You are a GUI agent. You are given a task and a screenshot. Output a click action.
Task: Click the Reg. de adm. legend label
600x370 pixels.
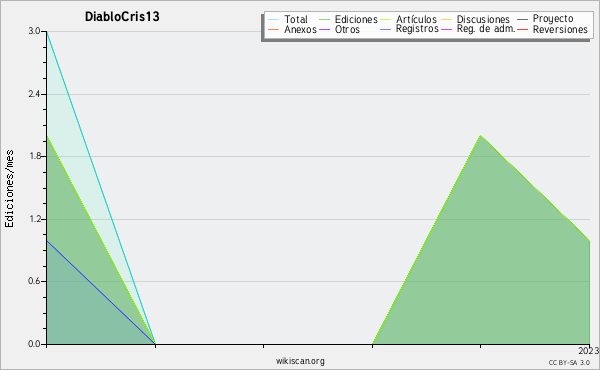486,29
